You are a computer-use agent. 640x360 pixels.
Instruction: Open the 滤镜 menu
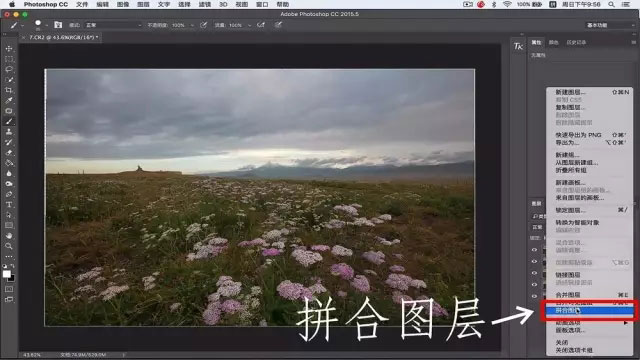click(x=204, y=4)
